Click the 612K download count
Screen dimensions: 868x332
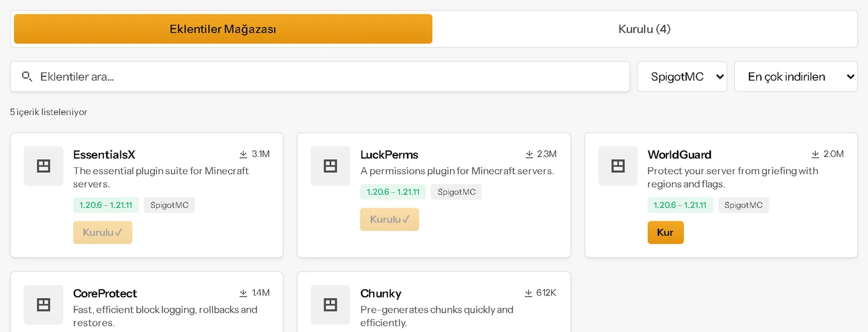(546, 293)
